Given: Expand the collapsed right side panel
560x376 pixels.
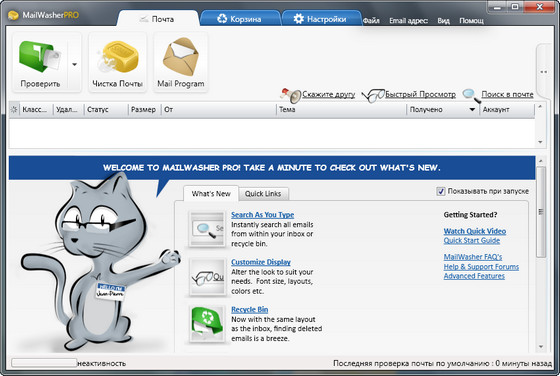Looking at the screenshot, I should pyautogui.click(x=544, y=72).
